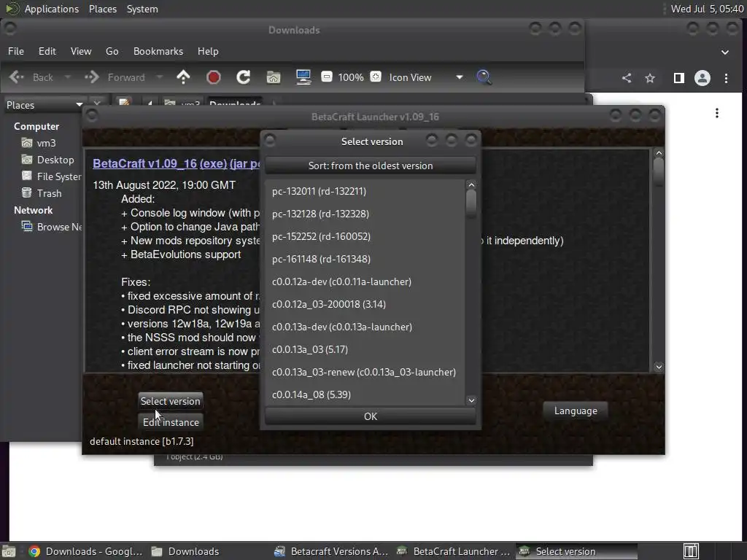Expand the Forward history dropdown arrow
747x560 pixels.
[160, 77]
